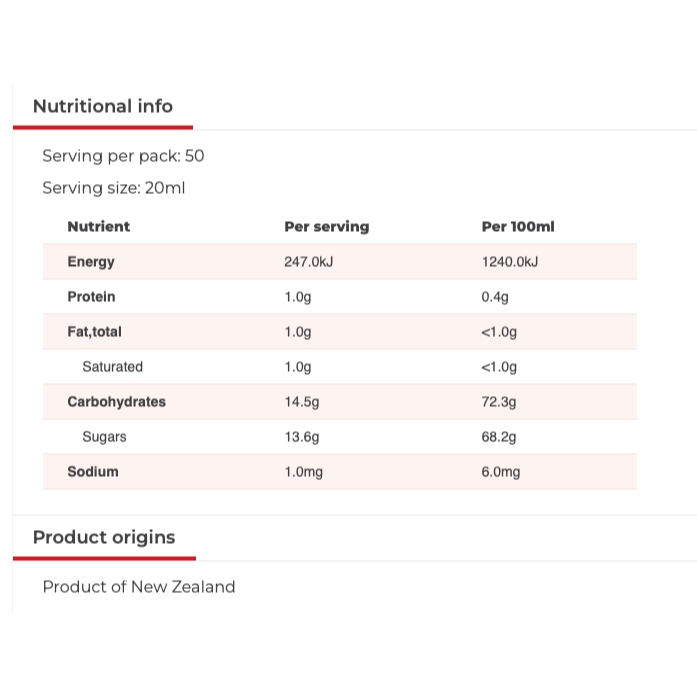Switch to the Product origins section
The width and height of the screenshot is (697, 697).
[104, 537]
